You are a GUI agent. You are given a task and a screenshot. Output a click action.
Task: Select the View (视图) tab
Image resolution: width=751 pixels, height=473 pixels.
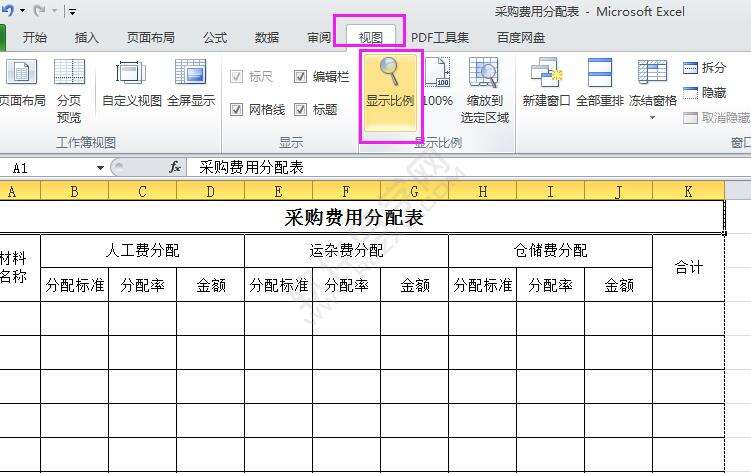coord(370,37)
